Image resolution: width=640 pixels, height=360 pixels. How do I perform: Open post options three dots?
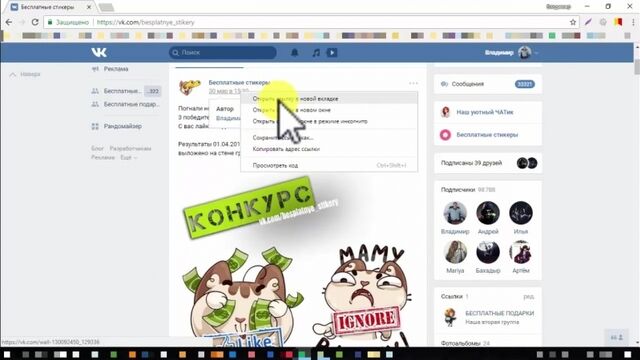pyautogui.click(x=413, y=83)
